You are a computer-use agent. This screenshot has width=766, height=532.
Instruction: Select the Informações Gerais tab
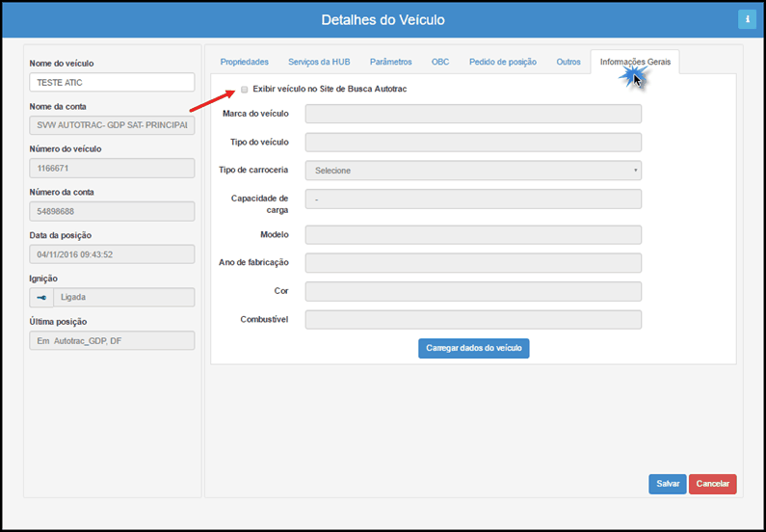point(634,62)
